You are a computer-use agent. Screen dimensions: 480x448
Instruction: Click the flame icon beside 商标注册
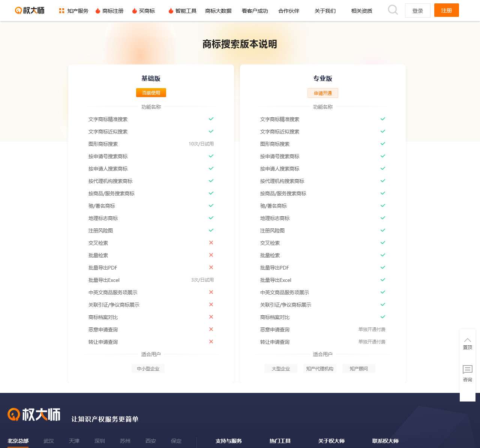(x=98, y=11)
